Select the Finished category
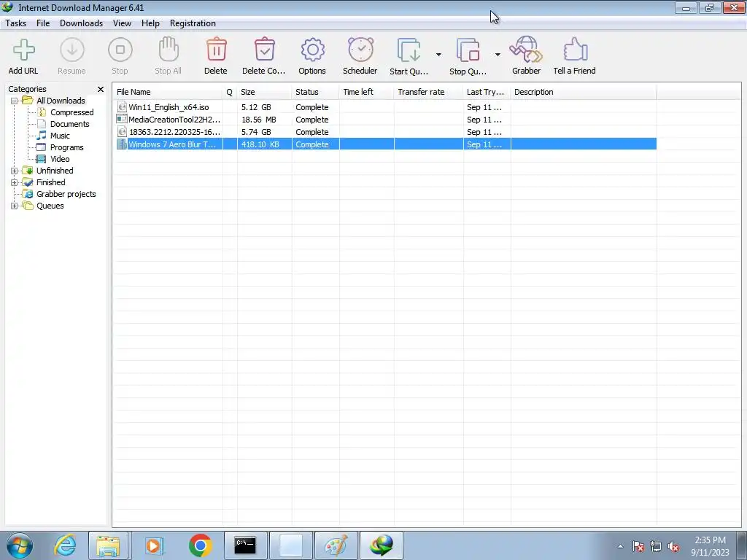Image resolution: width=747 pixels, height=560 pixels. click(x=50, y=182)
